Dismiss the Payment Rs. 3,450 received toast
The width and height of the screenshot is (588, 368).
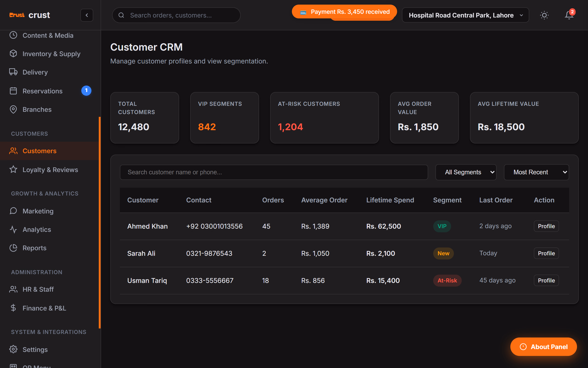pos(344,12)
